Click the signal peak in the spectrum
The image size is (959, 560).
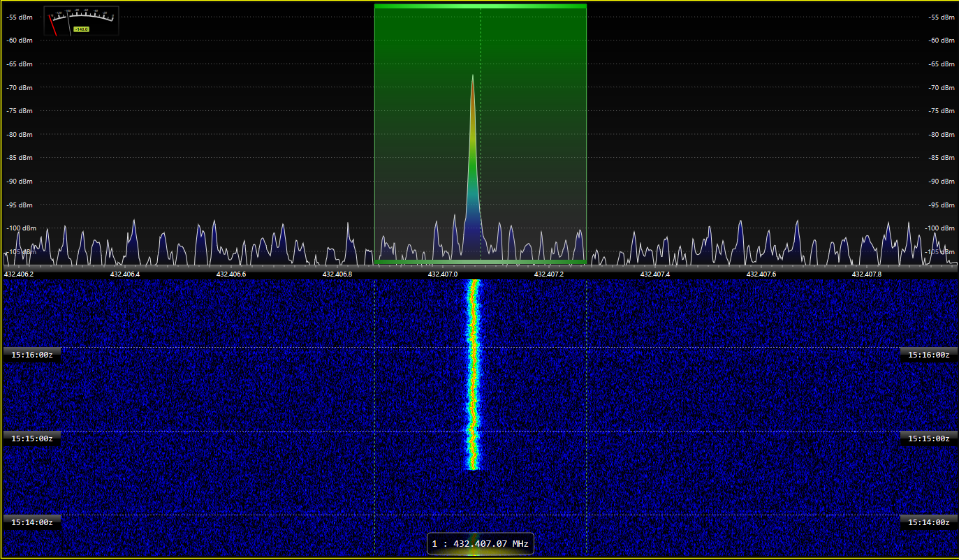click(473, 77)
